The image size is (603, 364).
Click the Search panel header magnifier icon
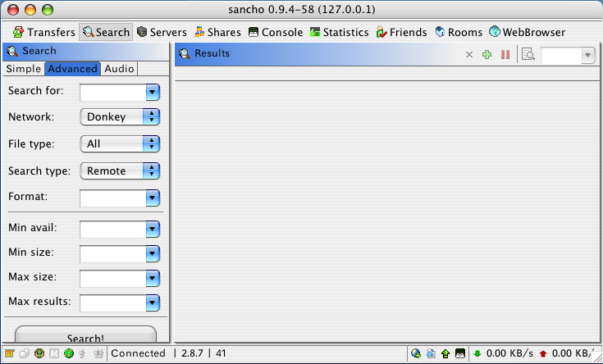pyautogui.click(x=12, y=51)
